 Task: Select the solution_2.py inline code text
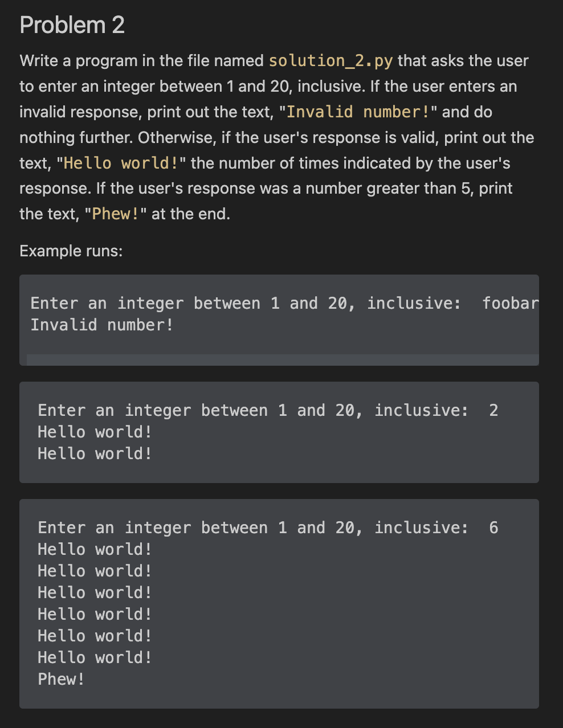point(331,60)
